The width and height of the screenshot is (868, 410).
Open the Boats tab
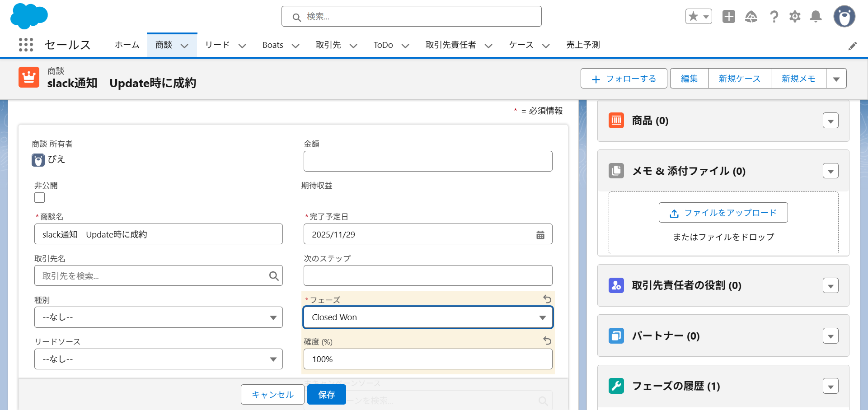(273, 45)
